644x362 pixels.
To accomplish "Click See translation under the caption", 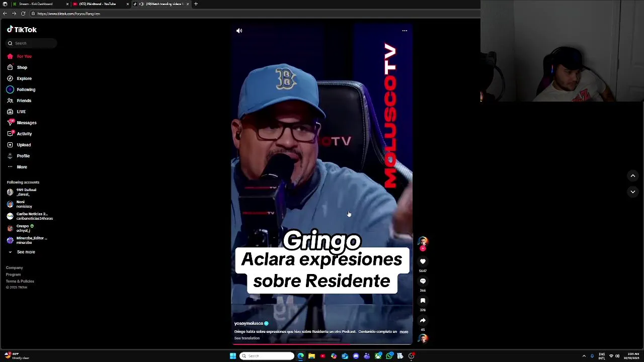I will pyautogui.click(x=247, y=338).
